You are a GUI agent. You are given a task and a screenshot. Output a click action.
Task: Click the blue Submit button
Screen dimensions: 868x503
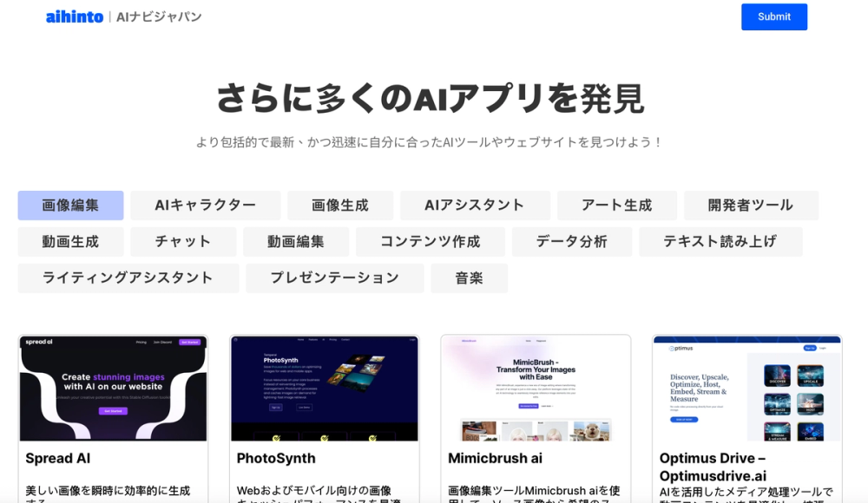pyautogui.click(x=774, y=16)
